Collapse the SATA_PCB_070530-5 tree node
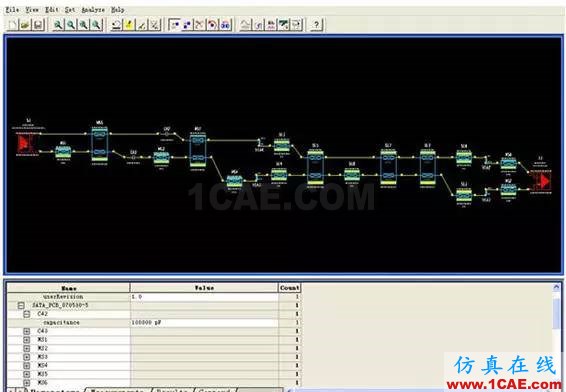 pyautogui.click(x=21, y=305)
